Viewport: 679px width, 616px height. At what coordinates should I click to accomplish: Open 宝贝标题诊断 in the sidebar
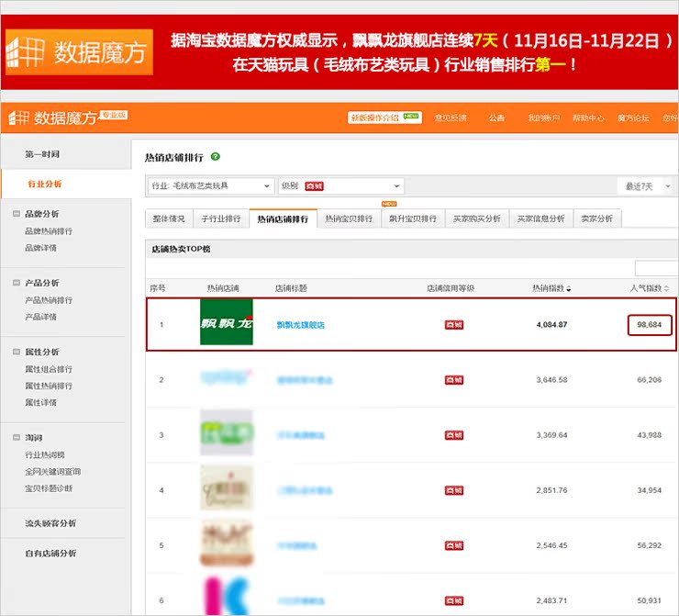pyautogui.click(x=49, y=488)
